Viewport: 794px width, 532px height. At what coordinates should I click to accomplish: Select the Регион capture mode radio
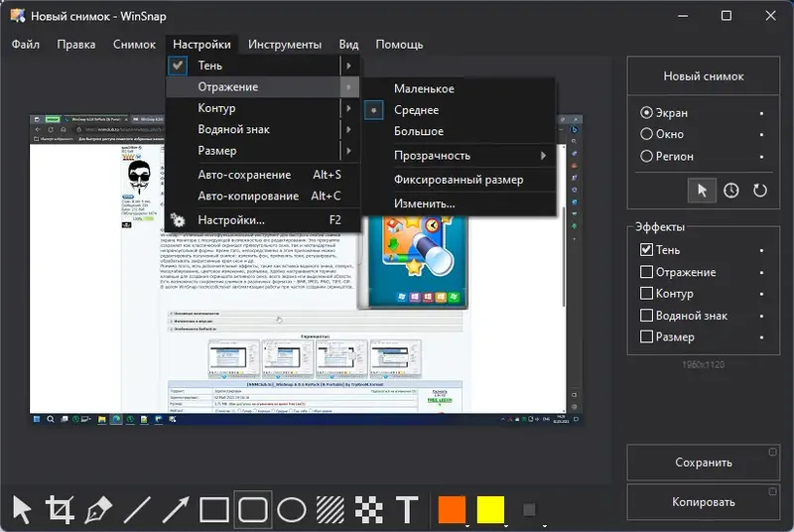coord(646,156)
